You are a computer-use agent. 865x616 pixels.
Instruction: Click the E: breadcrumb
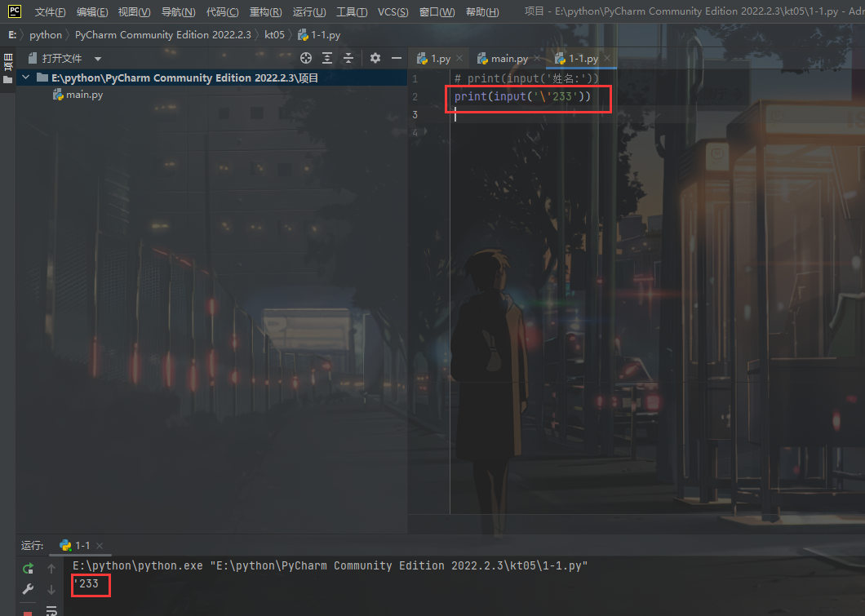[12, 35]
